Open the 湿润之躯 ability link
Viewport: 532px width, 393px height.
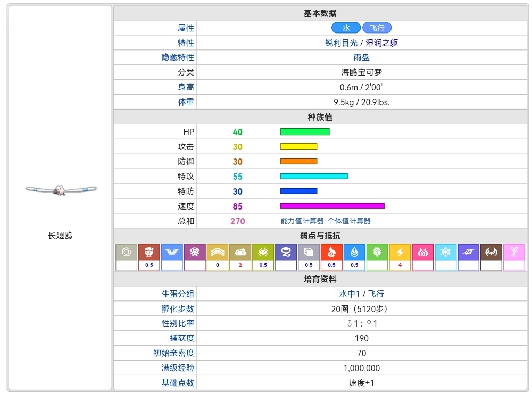[381, 43]
